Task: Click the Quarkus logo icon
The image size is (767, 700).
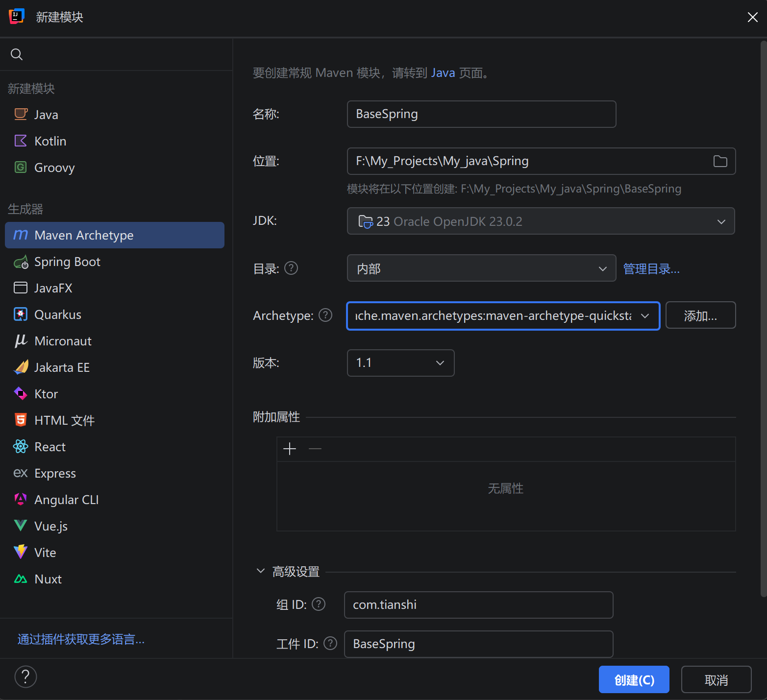Action: coord(21,314)
